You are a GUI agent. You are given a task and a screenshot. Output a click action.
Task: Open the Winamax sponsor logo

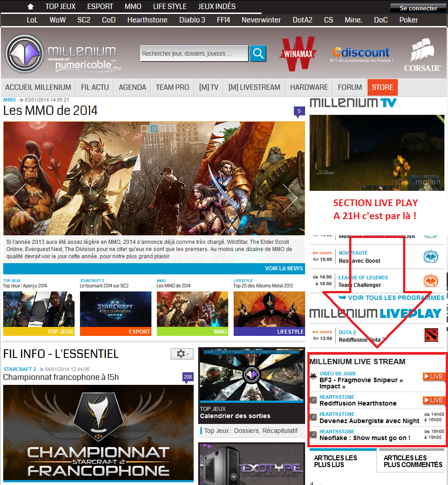[298, 53]
